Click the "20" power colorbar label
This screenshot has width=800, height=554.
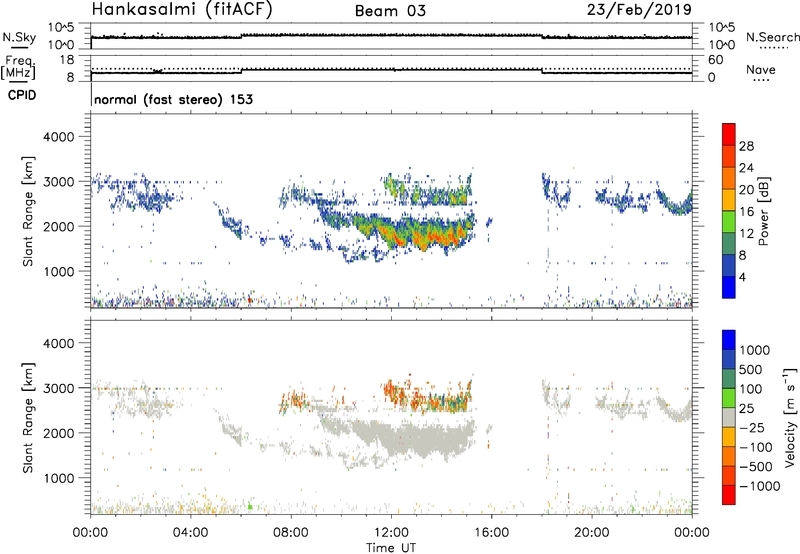(746, 190)
